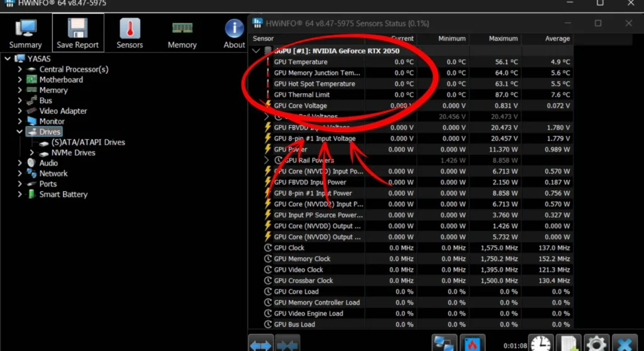
Task: Expand the Central Processor(s) node
Action: point(19,69)
